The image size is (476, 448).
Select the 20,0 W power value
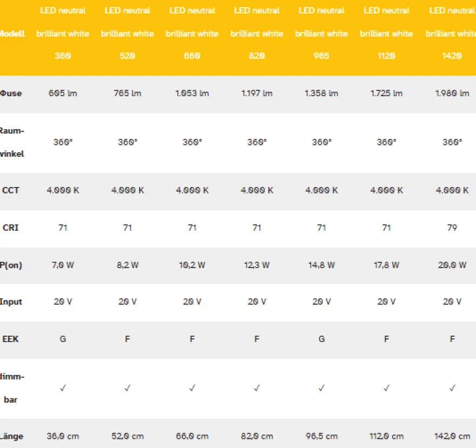(x=452, y=265)
